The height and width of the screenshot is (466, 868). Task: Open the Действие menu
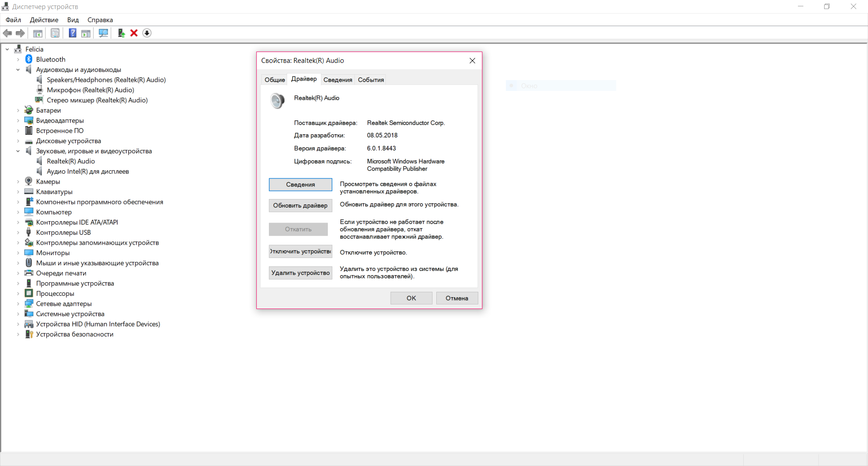(x=44, y=20)
